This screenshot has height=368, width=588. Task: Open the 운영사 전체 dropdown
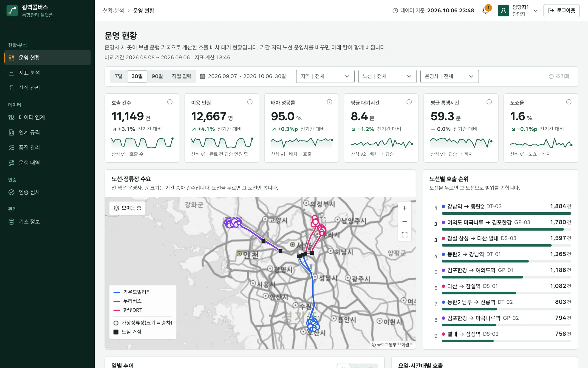[x=449, y=76]
